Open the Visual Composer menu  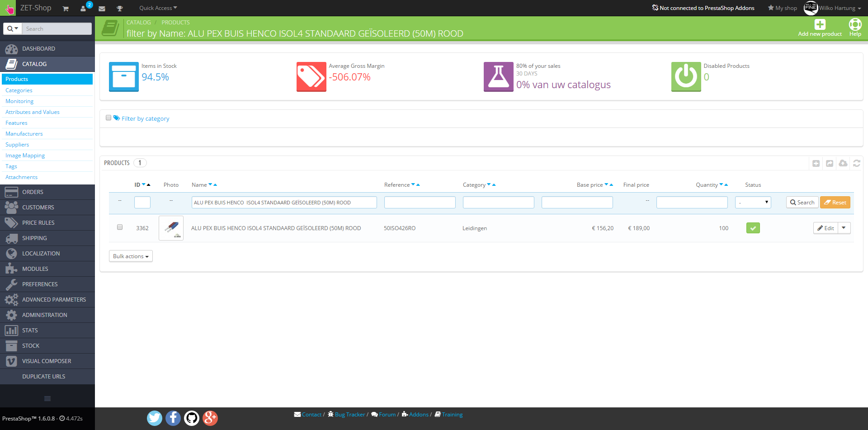tap(47, 361)
